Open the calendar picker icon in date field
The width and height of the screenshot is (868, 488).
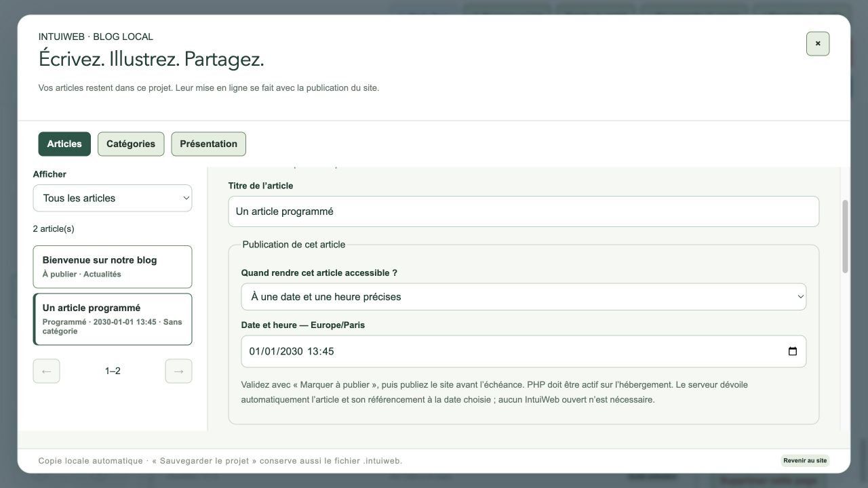(x=792, y=351)
